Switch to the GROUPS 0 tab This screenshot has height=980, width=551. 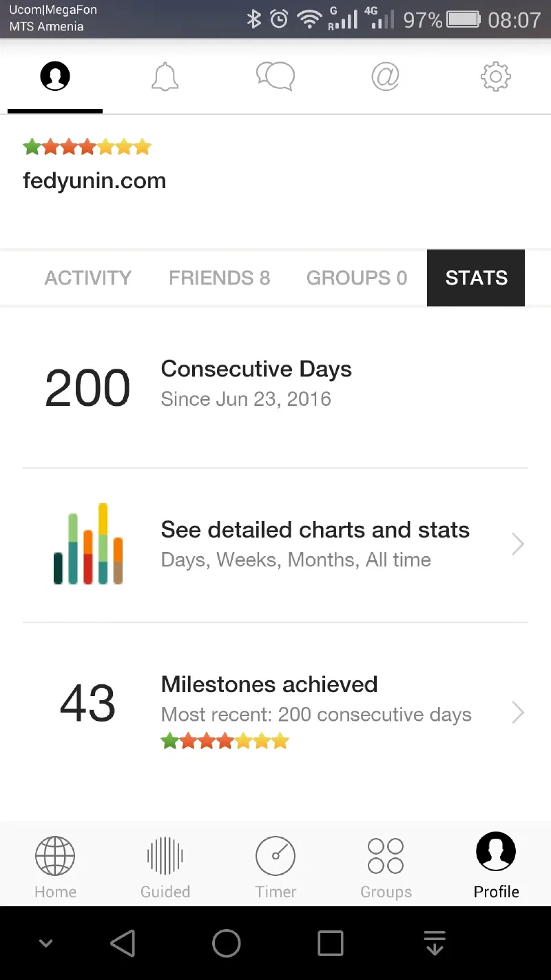click(357, 278)
